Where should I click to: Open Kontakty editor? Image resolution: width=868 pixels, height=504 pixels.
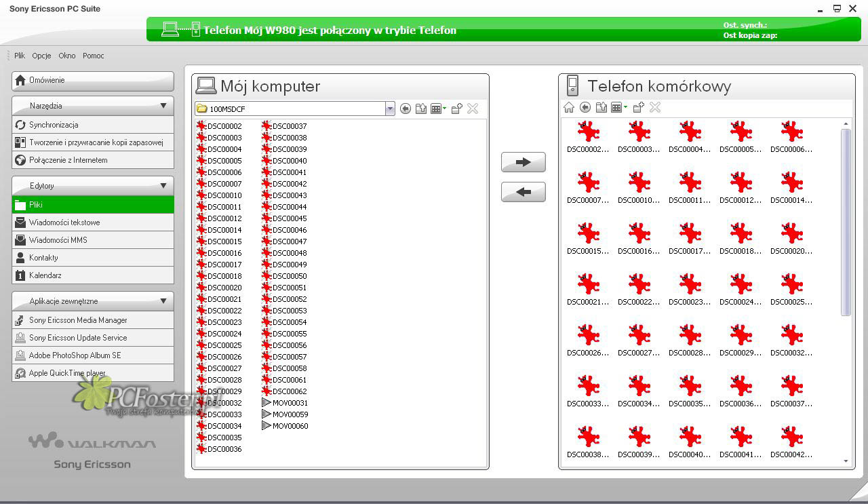(x=93, y=258)
